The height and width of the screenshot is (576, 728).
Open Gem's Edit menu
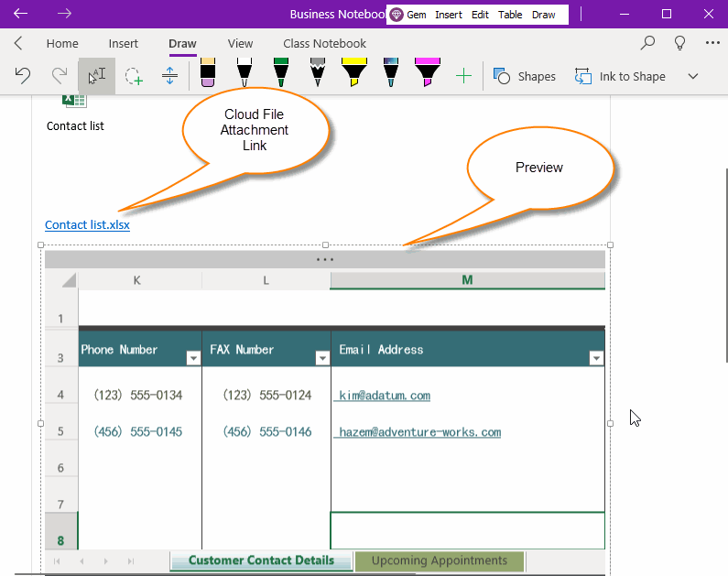coord(480,15)
